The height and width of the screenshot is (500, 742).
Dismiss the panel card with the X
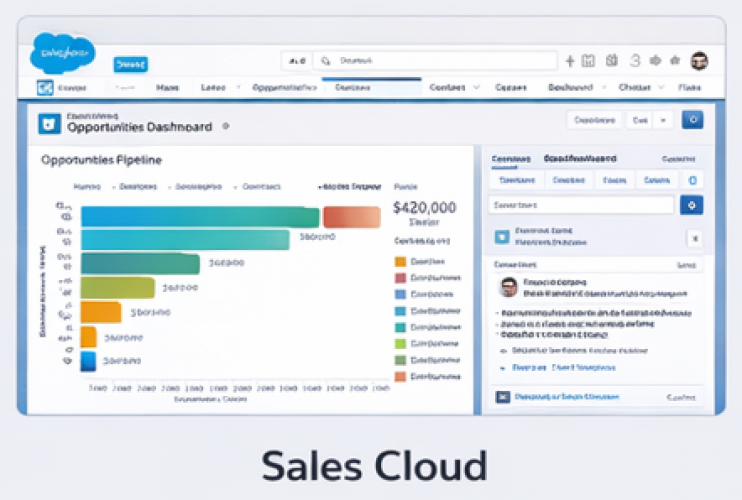point(695,238)
